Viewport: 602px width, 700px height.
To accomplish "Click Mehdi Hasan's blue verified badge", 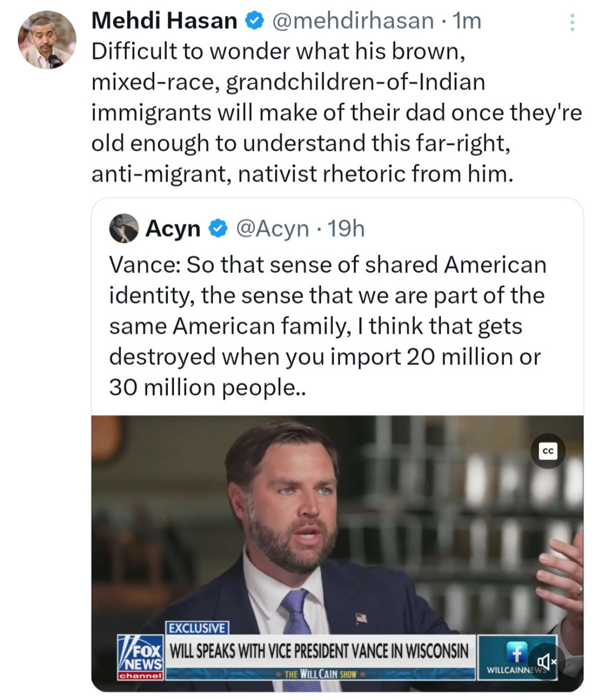I will click(254, 21).
